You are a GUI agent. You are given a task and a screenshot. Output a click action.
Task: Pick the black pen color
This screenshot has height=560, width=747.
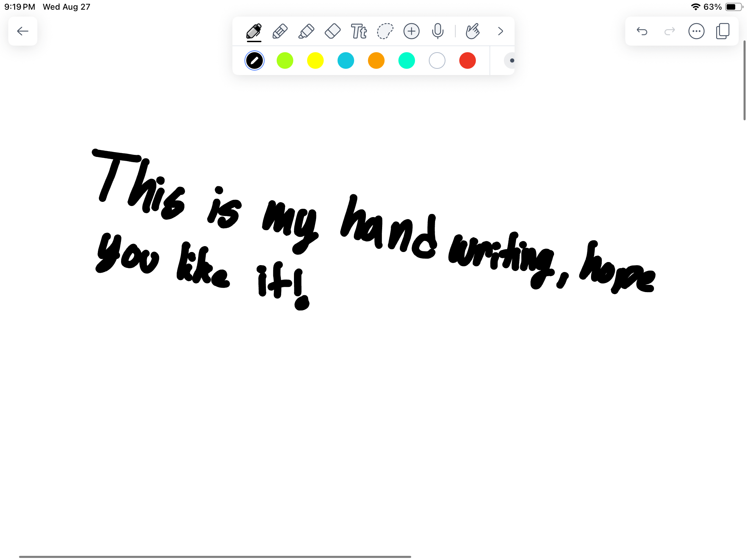tap(255, 61)
